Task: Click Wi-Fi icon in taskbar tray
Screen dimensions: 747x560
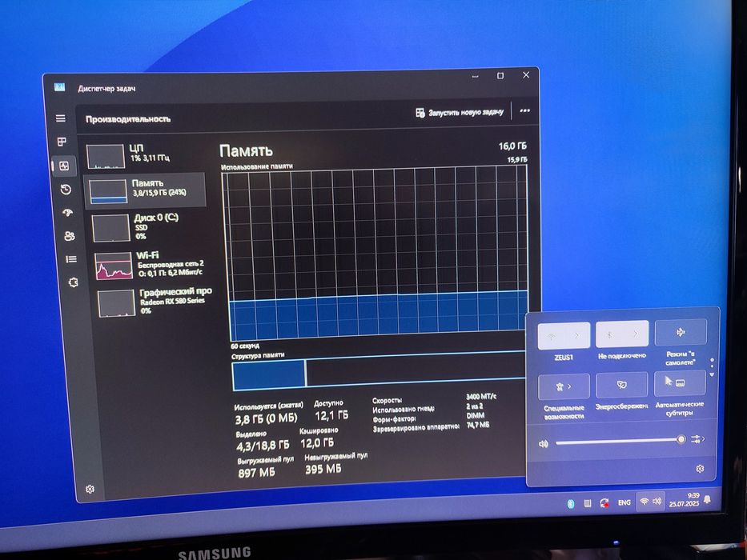Action: coord(644,502)
